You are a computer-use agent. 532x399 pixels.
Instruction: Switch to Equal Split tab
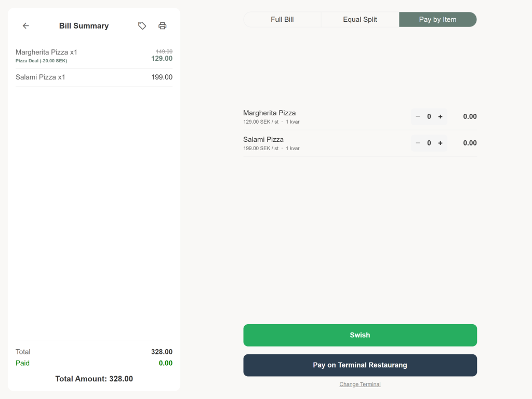360,20
